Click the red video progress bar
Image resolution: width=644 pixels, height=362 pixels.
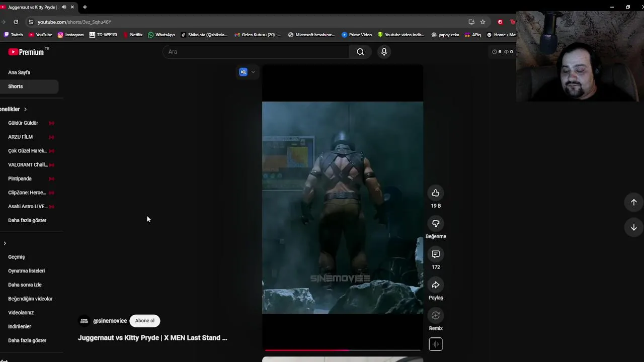click(342, 350)
